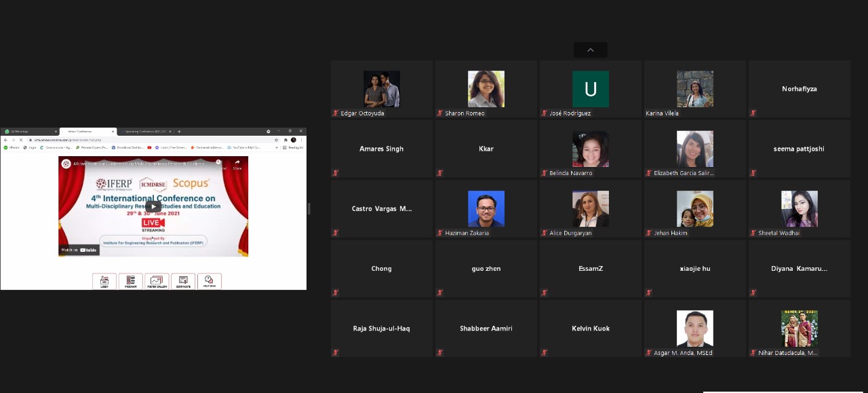Viewport: 868px width, 393px height.
Task: Click the Raja Shuja-ul-Haq participant name
Action: [x=382, y=328]
